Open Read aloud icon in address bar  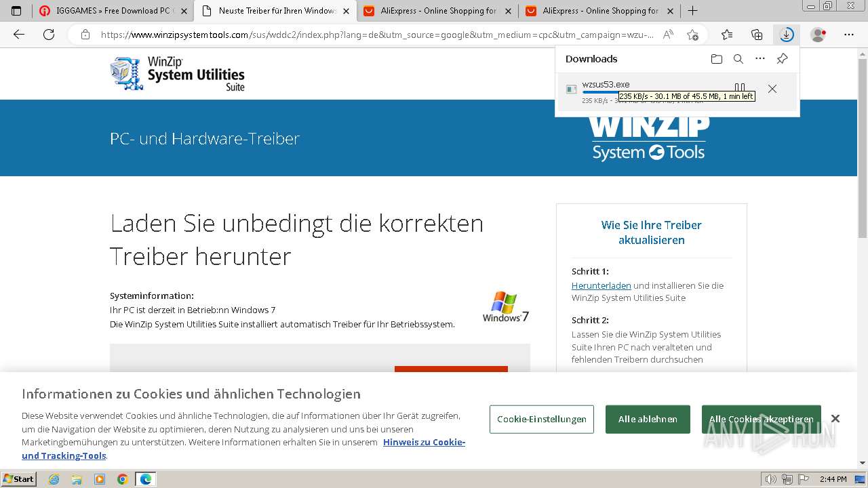[x=668, y=35]
